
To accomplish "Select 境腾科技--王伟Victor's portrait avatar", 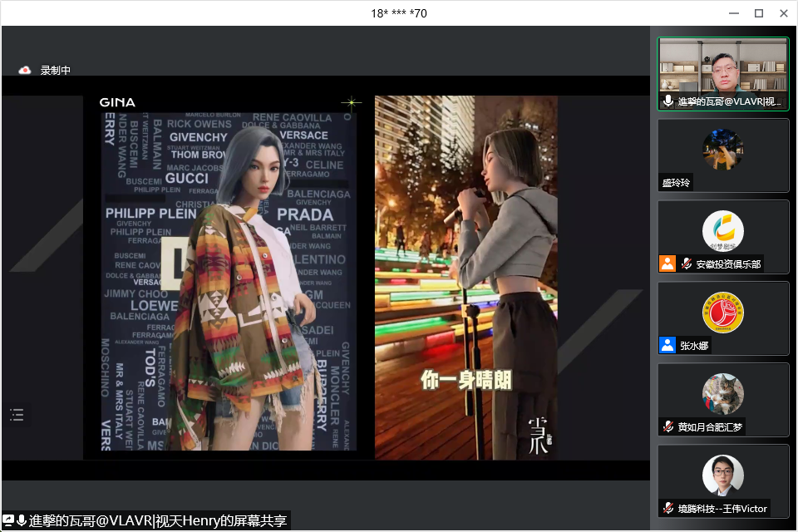I will [x=722, y=475].
